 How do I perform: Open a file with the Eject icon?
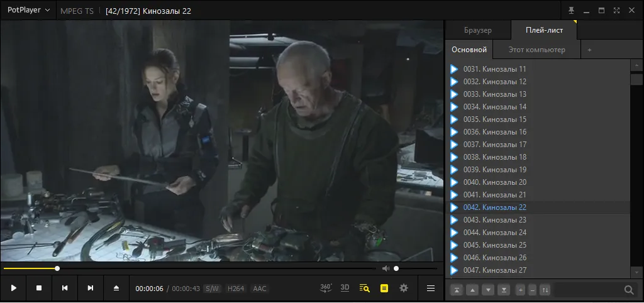point(116,288)
